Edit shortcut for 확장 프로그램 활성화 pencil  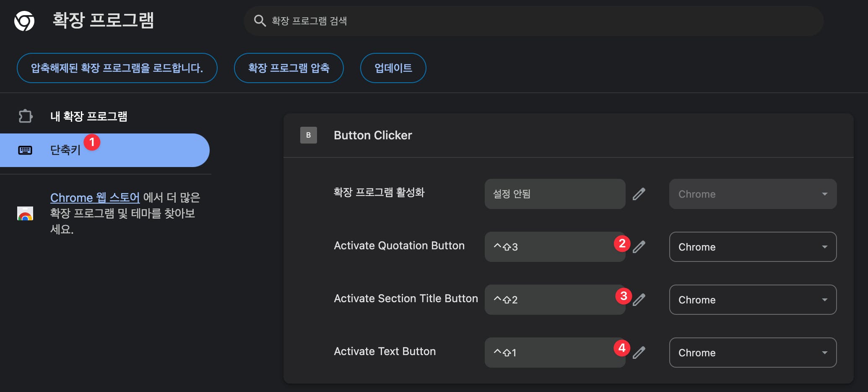point(639,194)
